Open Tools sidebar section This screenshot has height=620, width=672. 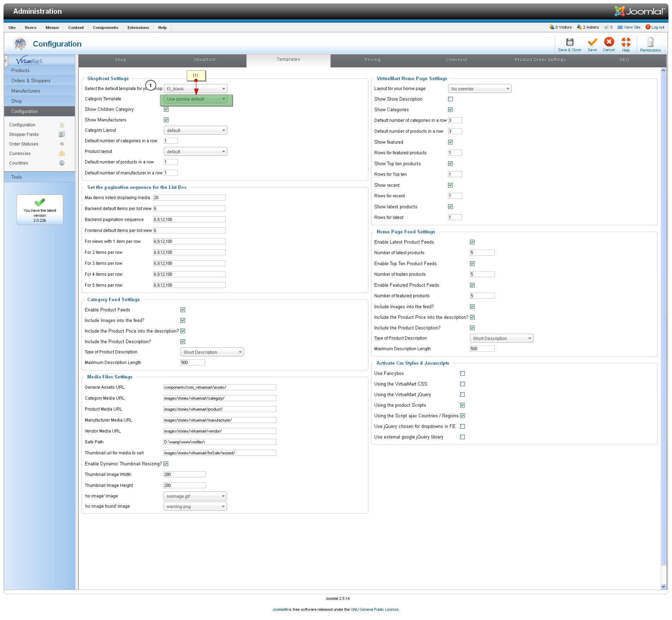click(40, 177)
